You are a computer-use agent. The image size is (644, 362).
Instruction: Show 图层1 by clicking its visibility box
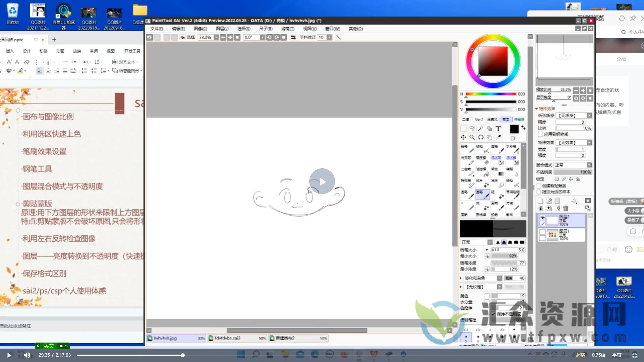[542, 232]
